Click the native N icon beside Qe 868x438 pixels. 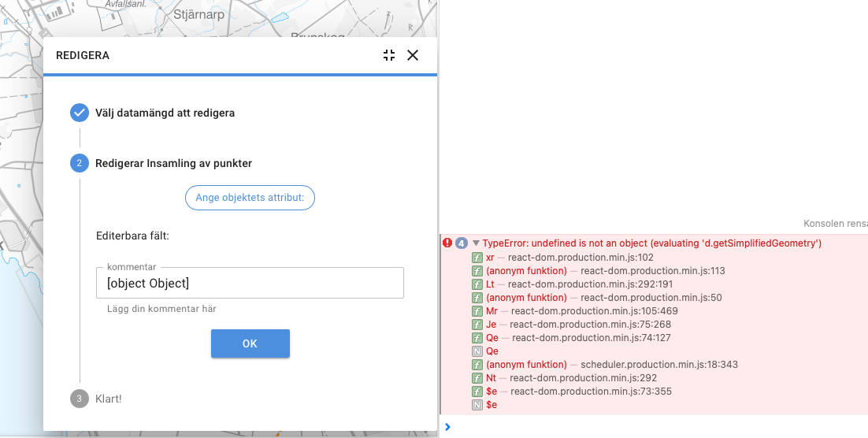coord(477,351)
